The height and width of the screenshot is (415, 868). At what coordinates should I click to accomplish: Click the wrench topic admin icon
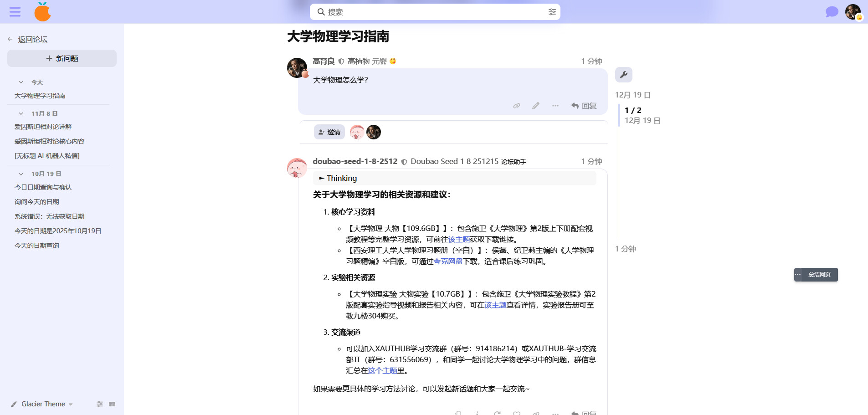[x=623, y=75]
